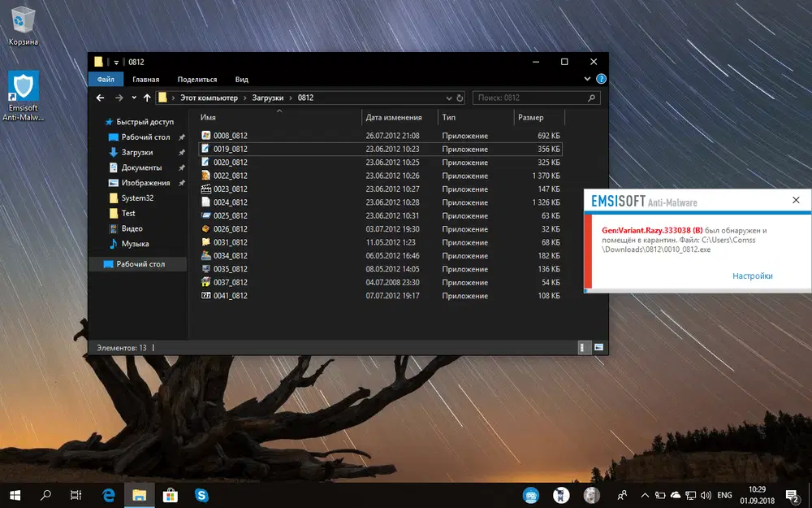Launch Microsoft Edge from taskbar
The width and height of the screenshot is (812, 508).
click(x=108, y=496)
